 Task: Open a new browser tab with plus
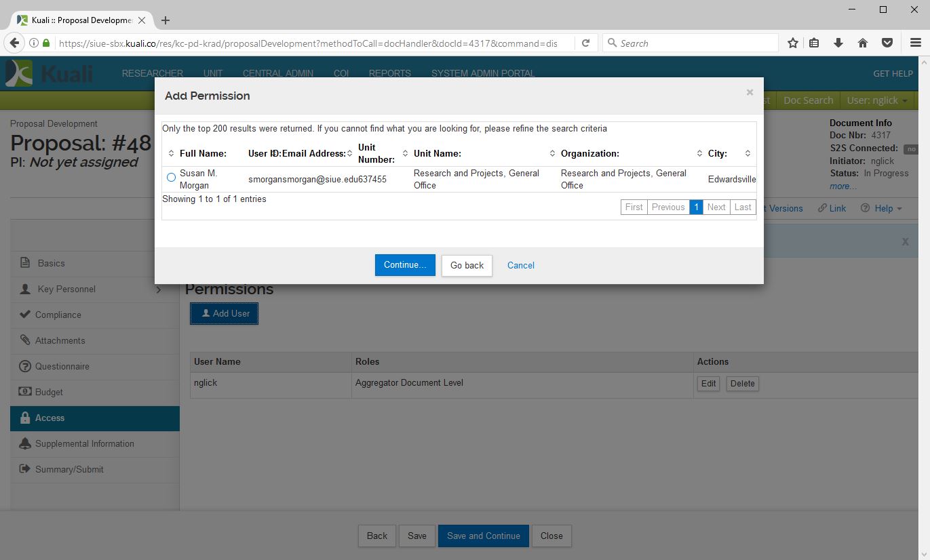(x=166, y=20)
